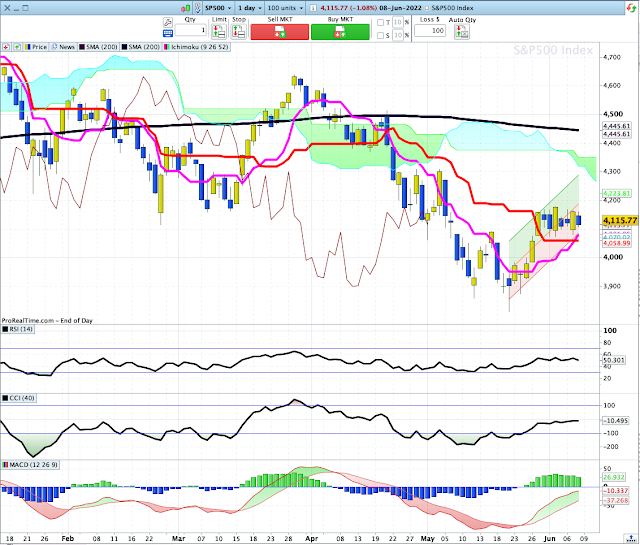Open the CCI (40) panel label

coord(18,398)
